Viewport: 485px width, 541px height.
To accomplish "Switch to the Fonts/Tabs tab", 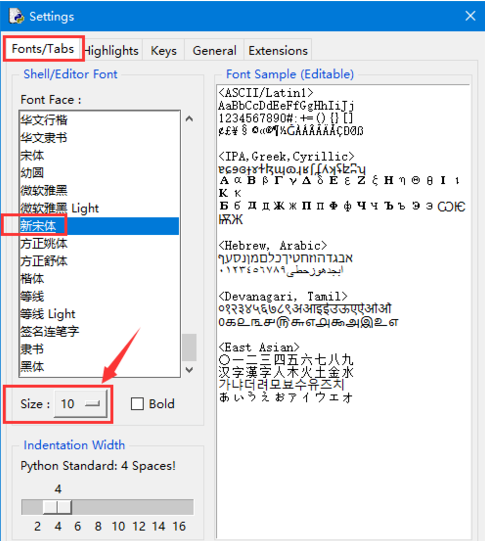I will 43,49.
